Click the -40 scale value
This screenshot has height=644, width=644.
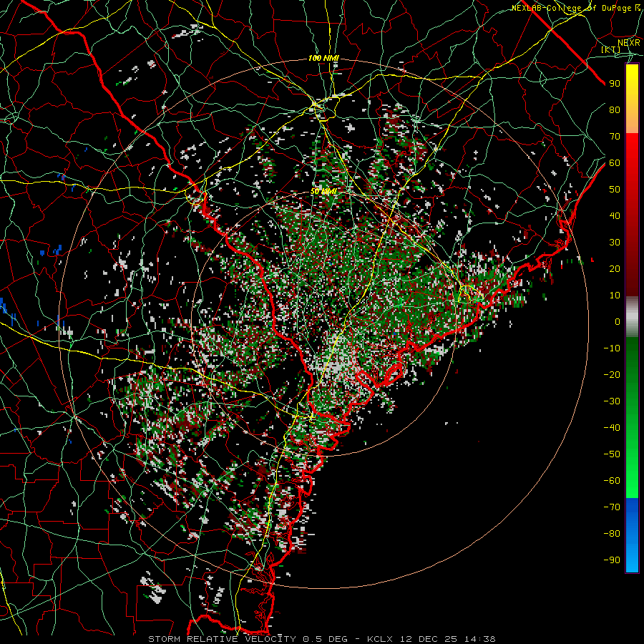point(612,428)
